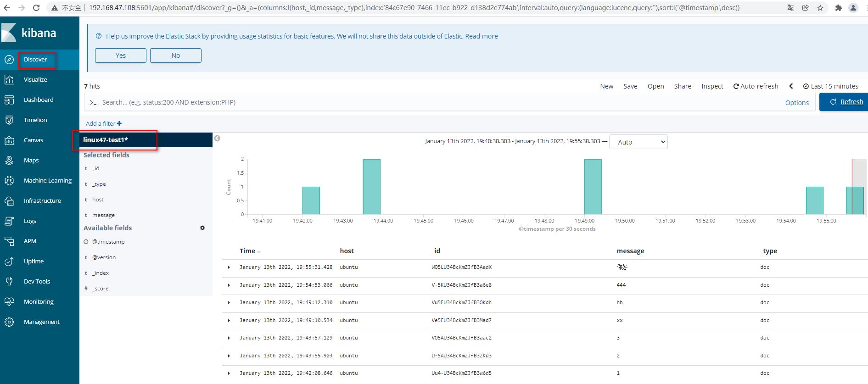868x384 pixels.
Task: Click the browser reload button
Action: click(x=36, y=8)
